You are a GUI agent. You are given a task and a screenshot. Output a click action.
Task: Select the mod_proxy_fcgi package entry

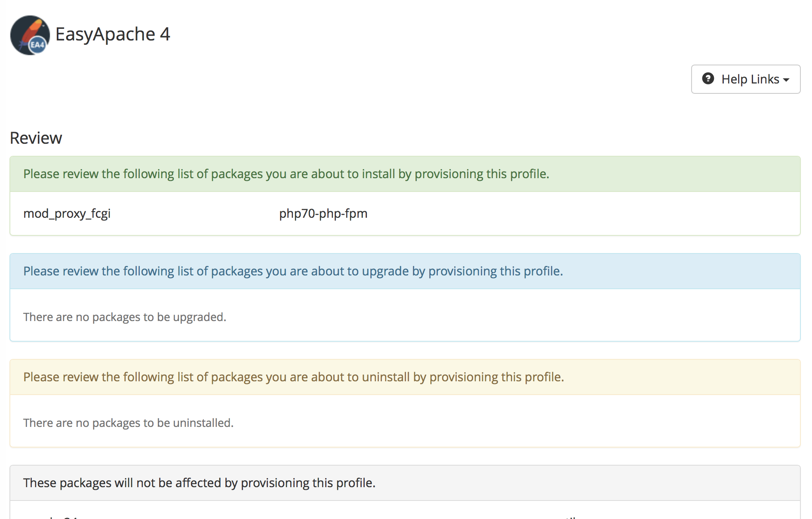(x=67, y=213)
